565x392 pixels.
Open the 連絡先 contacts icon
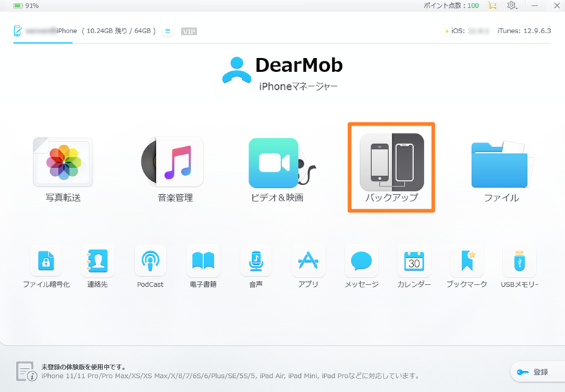click(x=97, y=261)
